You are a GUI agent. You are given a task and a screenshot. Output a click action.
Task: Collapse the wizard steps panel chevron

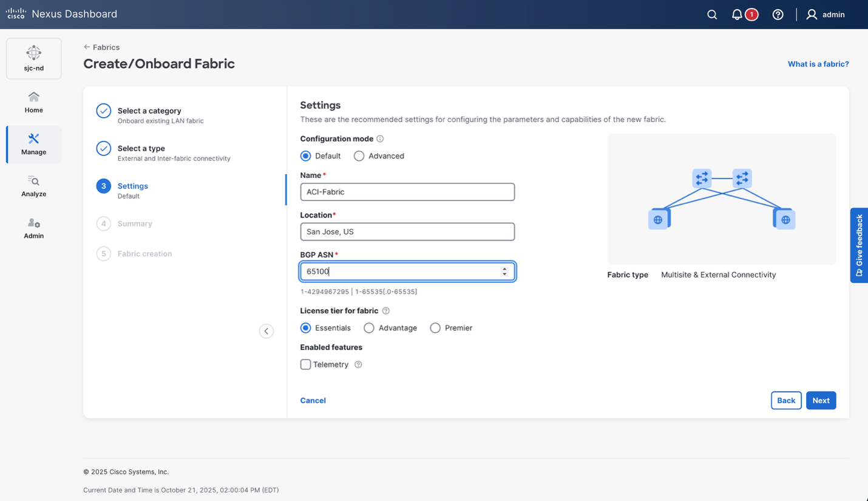pos(266,331)
